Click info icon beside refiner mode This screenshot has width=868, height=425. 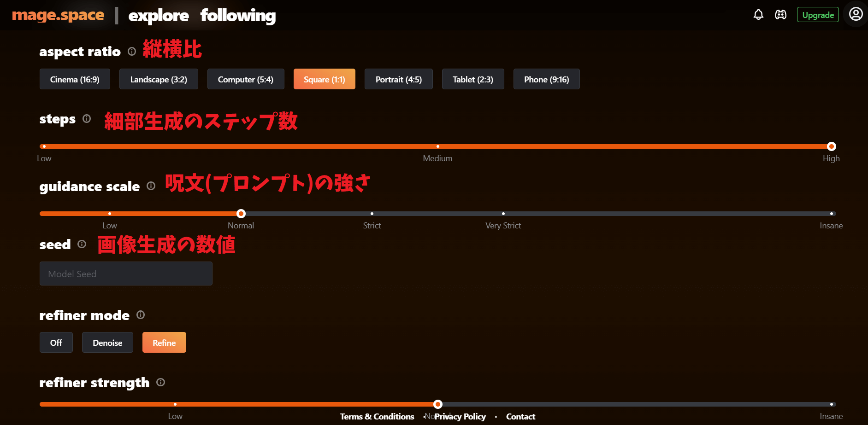point(141,315)
